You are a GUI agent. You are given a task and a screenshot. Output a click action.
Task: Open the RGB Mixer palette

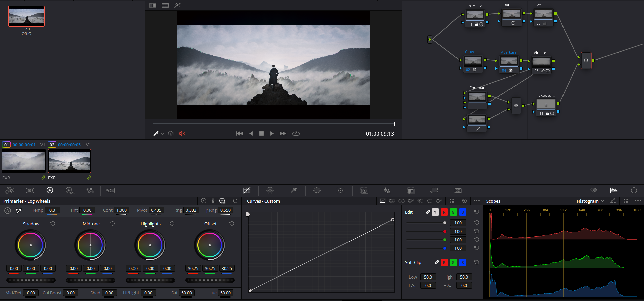pos(90,190)
